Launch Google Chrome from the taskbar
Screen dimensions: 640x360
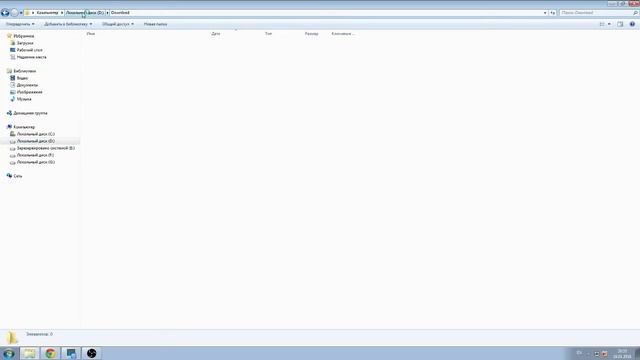coord(51,353)
